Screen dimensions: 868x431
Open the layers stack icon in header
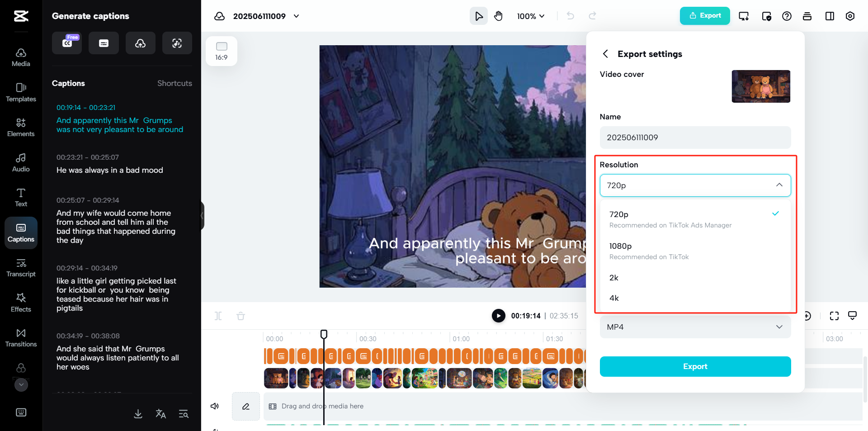click(x=807, y=16)
